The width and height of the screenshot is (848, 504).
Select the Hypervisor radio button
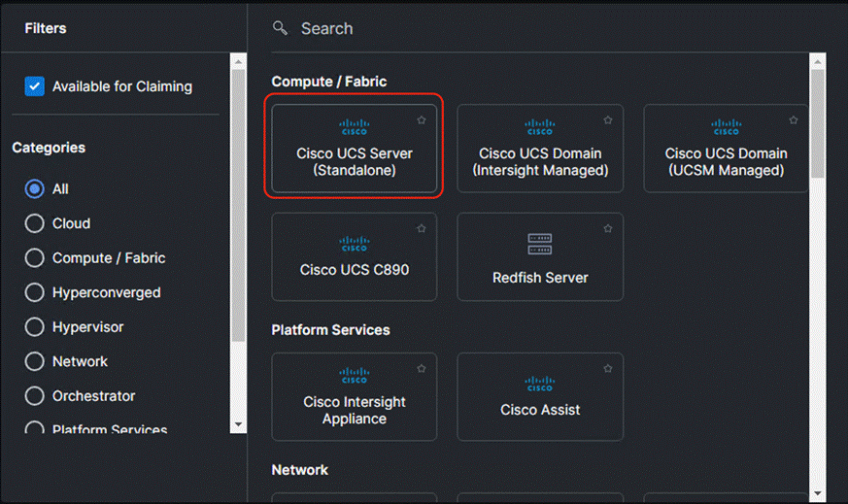(x=35, y=327)
